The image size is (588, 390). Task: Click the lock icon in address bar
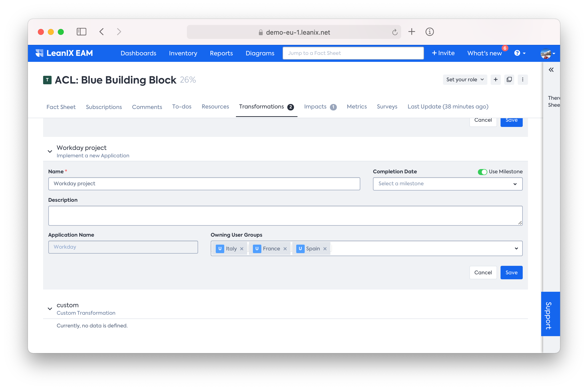(x=261, y=32)
